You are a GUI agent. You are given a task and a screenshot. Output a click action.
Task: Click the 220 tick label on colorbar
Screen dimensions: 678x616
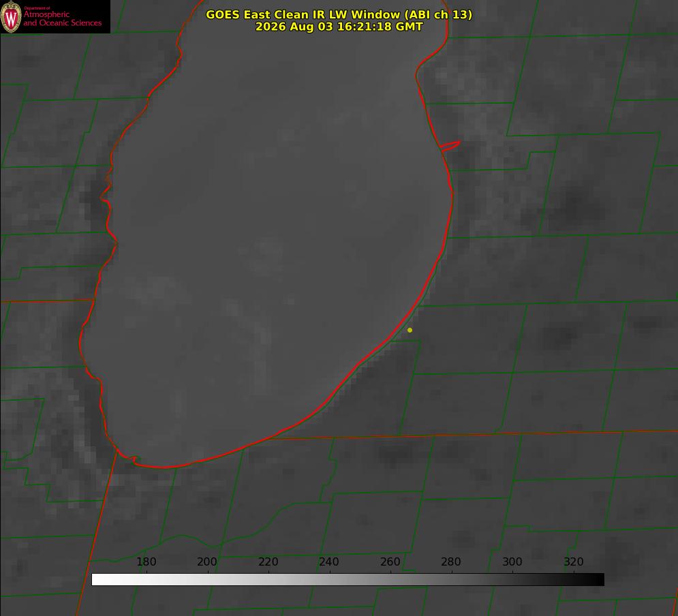(268, 561)
